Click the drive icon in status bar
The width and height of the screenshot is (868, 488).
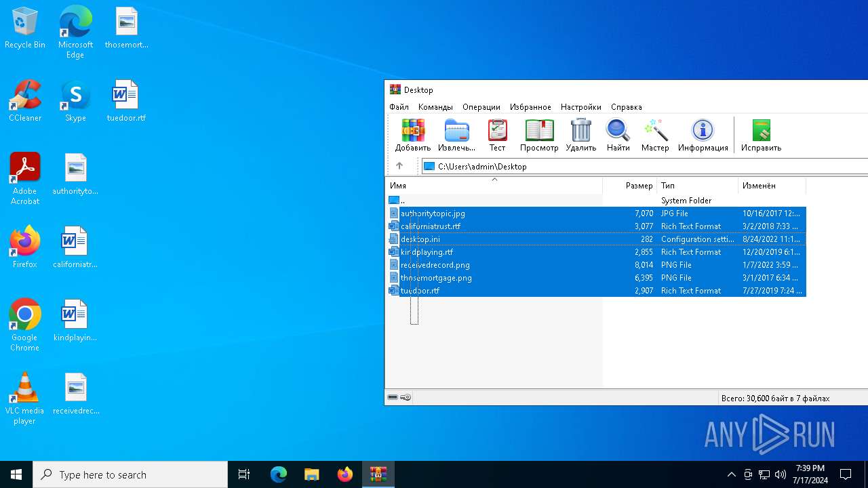click(x=393, y=398)
